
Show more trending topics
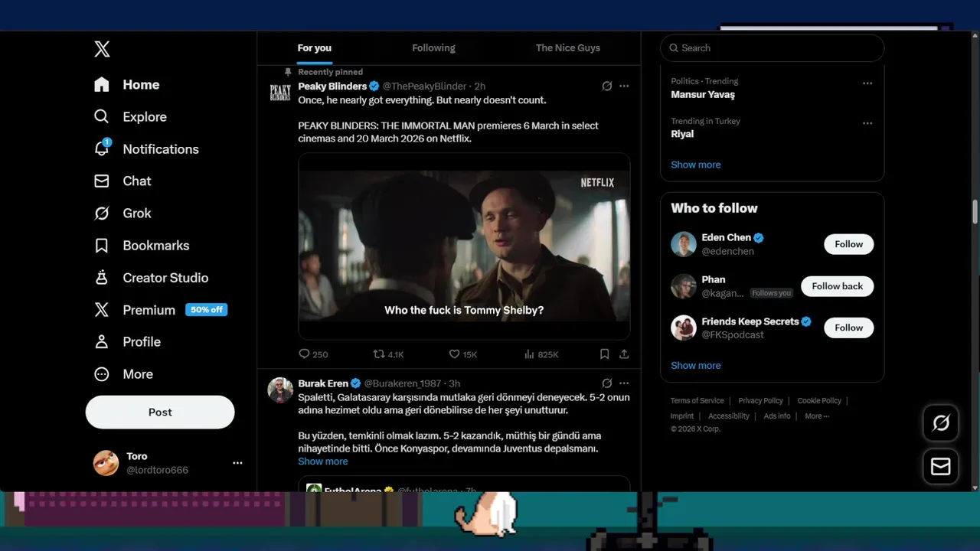[696, 165]
